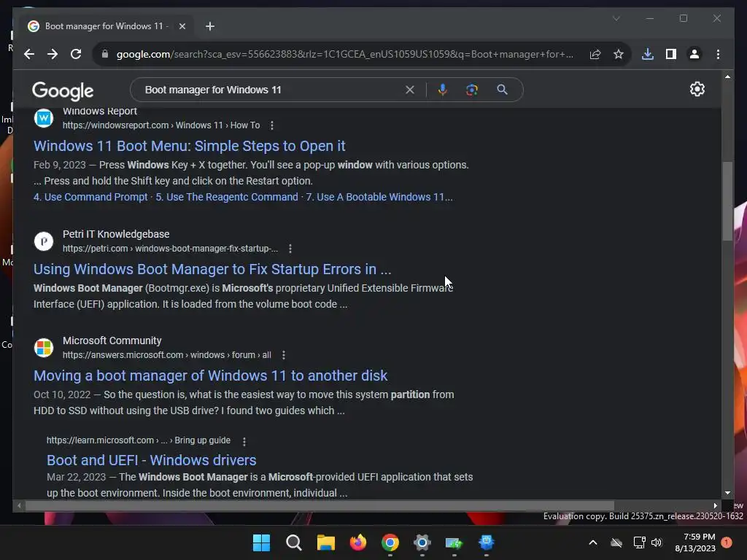Open Chrome three-dot menu
The height and width of the screenshot is (560, 747).
pos(718,54)
